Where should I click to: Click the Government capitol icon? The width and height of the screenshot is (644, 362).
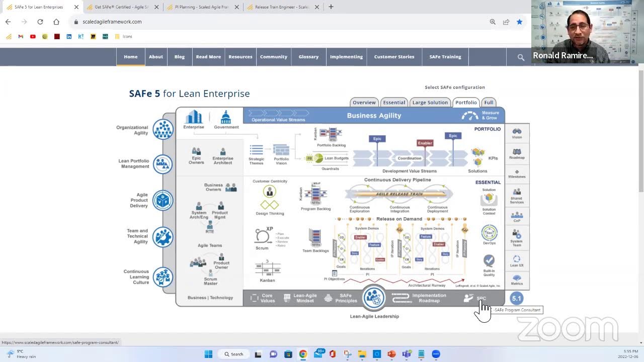pyautogui.click(x=226, y=117)
